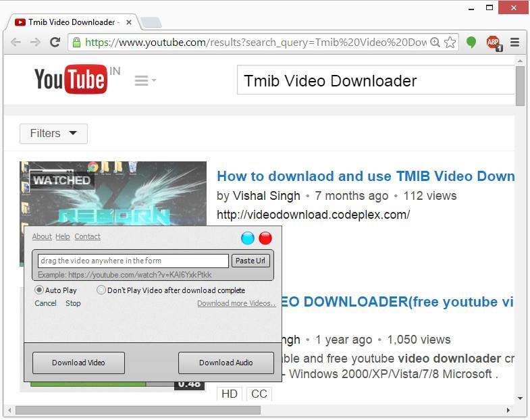Click the browser address bar URL
Image resolution: width=530 pixels, height=420 pixels.
tap(256, 43)
